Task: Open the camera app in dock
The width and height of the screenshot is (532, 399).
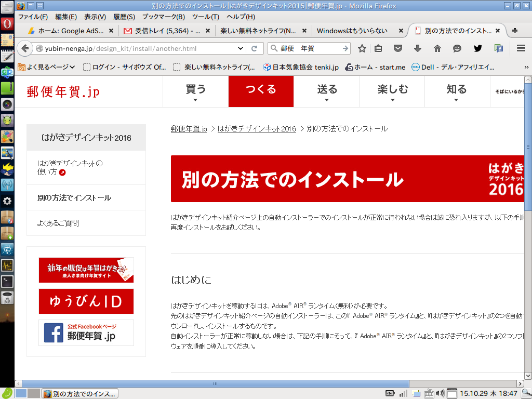Action: point(7,104)
